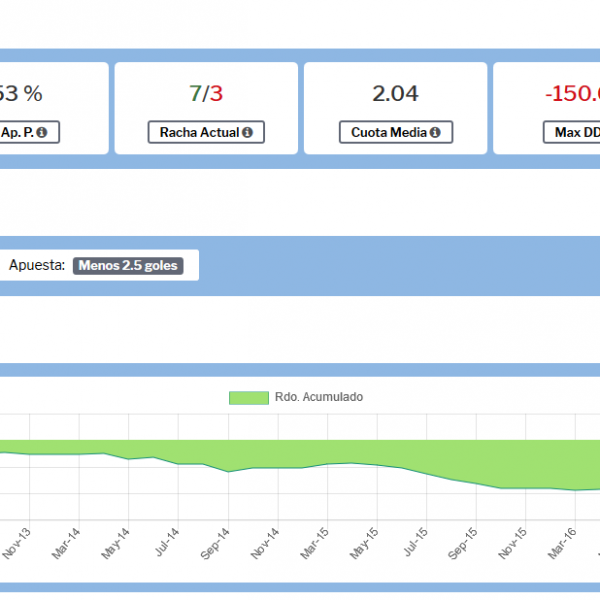Click the Nov-13 axis label
The height and width of the screenshot is (600, 600).
tap(16, 543)
